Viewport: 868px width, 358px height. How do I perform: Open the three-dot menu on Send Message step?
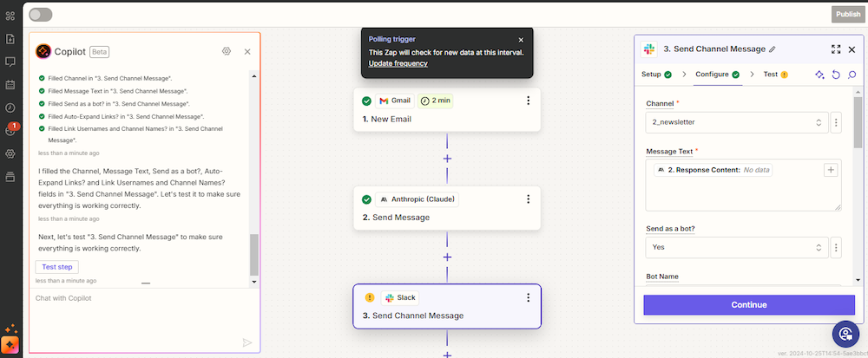(x=528, y=199)
